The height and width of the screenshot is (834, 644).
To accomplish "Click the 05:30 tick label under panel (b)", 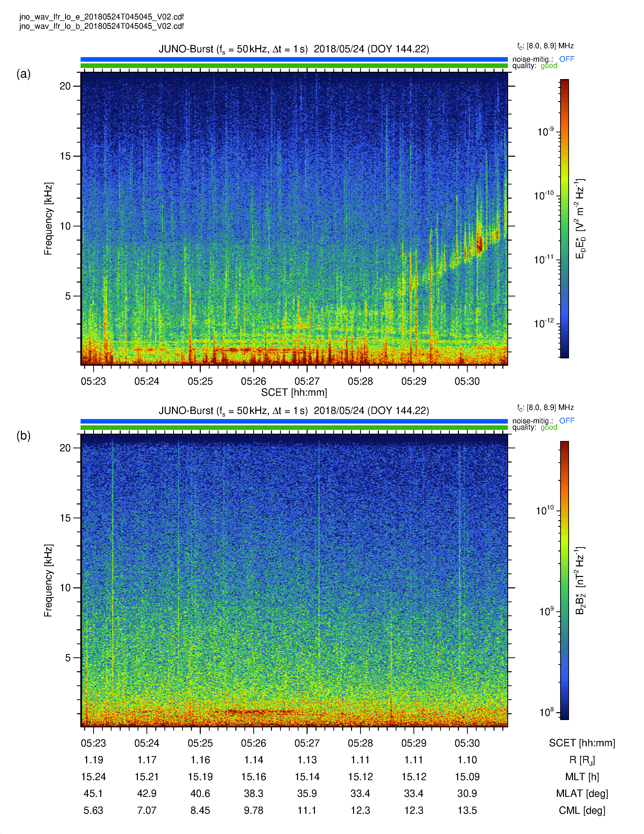I will pyautogui.click(x=467, y=743).
